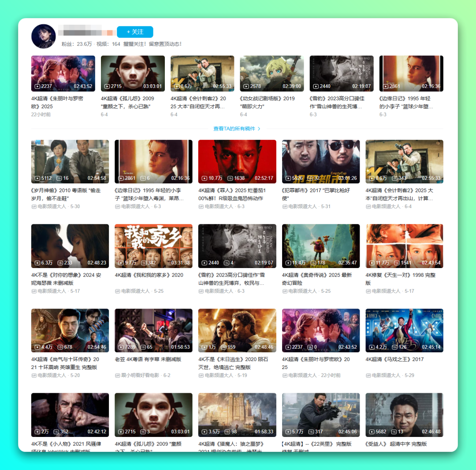The height and width of the screenshot is (470, 476).
Task: Open top-row thumbnail for 朱丽叶与罗密欧 2025
Action: coord(63,74)
